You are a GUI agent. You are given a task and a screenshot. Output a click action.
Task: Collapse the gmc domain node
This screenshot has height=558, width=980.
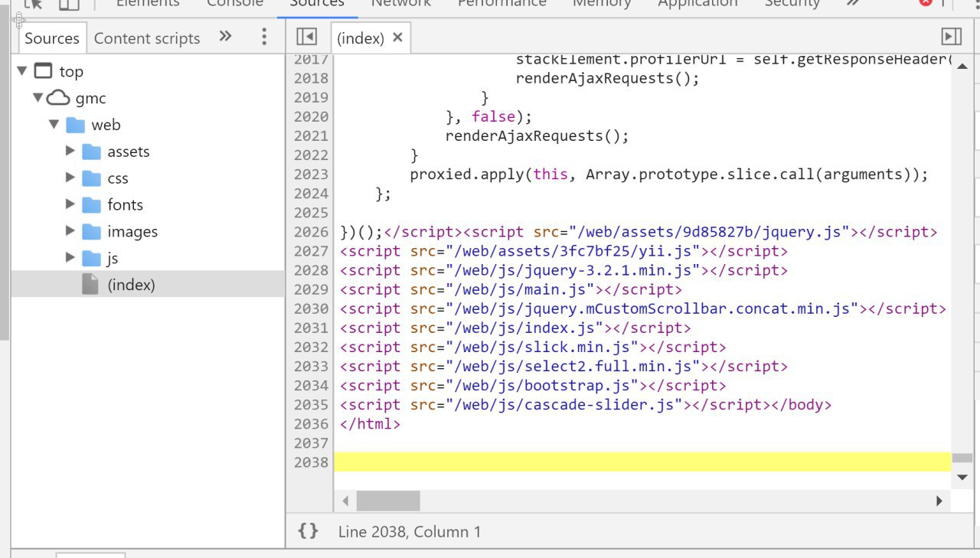click(x=38, y=97)
